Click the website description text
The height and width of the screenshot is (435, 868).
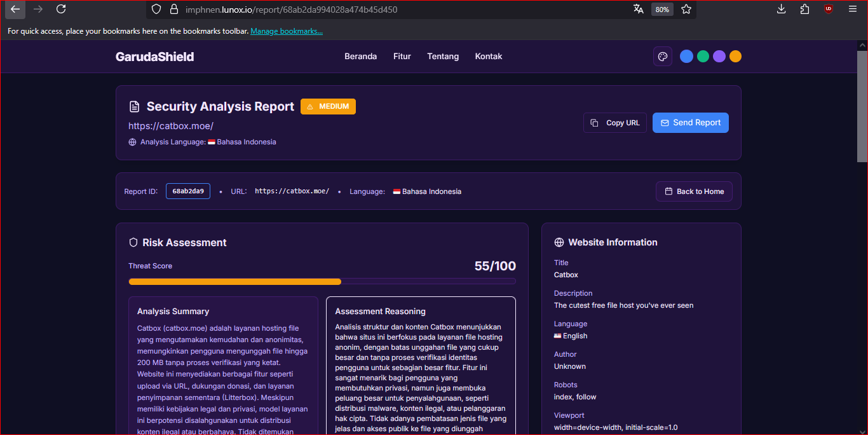coord(623,305)
